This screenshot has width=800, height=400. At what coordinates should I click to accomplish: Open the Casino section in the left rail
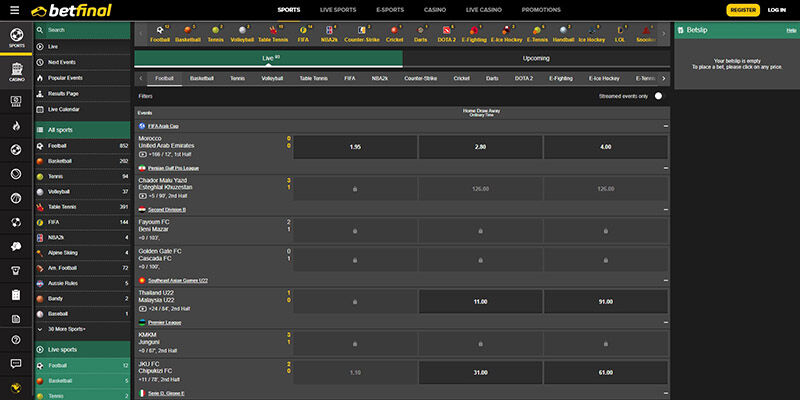tap(16, 72)
